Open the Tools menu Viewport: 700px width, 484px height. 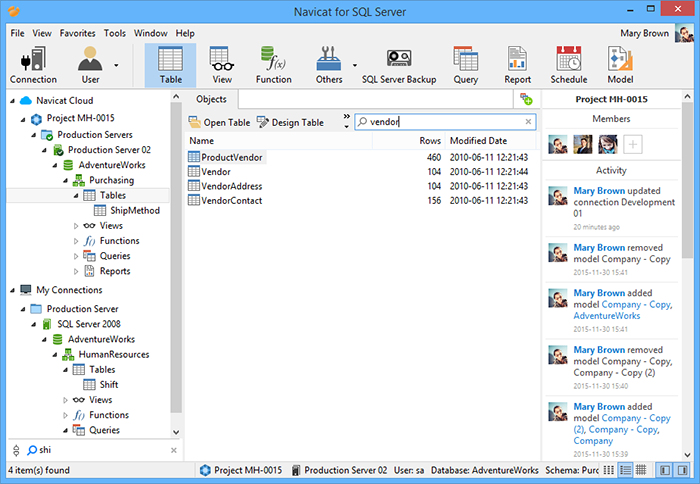click(x=115, y=33)
